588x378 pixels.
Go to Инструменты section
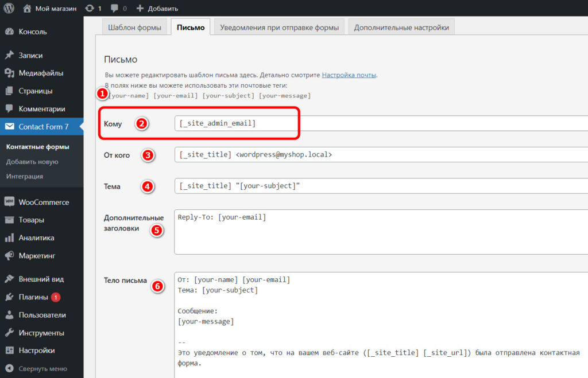(41, 333)
